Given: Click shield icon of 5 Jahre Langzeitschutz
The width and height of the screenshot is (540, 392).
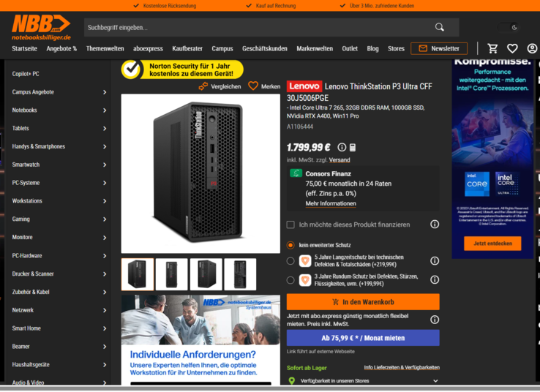Looking at the screenshot, I should click(305, 261).
